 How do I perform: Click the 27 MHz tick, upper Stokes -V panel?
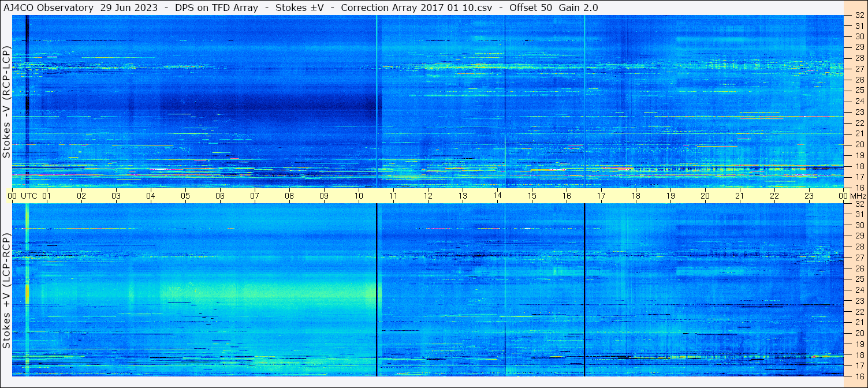coord(859,68)
